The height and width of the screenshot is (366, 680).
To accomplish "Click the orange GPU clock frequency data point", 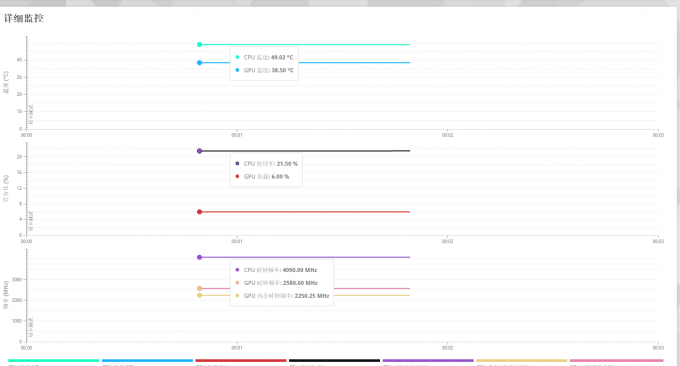I will (x=199, y=289).
